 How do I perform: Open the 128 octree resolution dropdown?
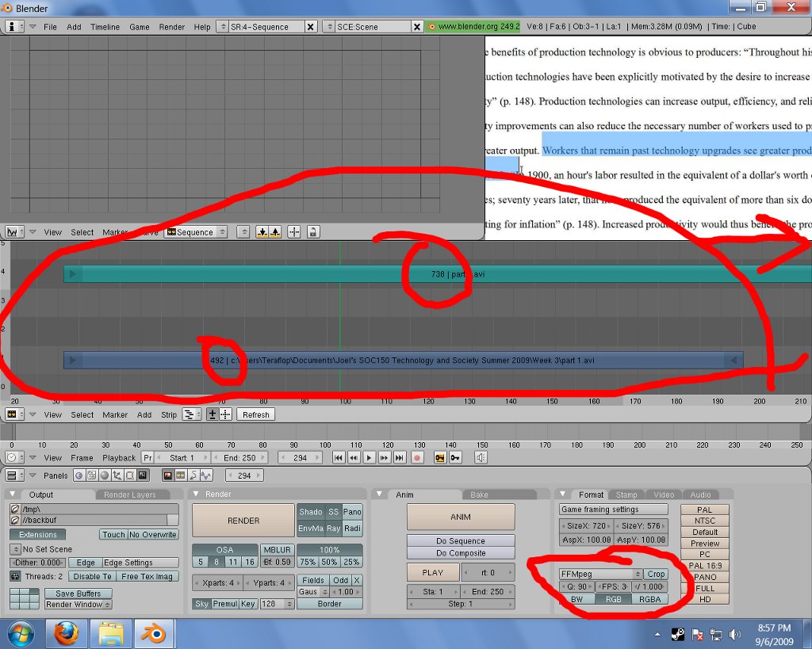click(x=277, y=604)
